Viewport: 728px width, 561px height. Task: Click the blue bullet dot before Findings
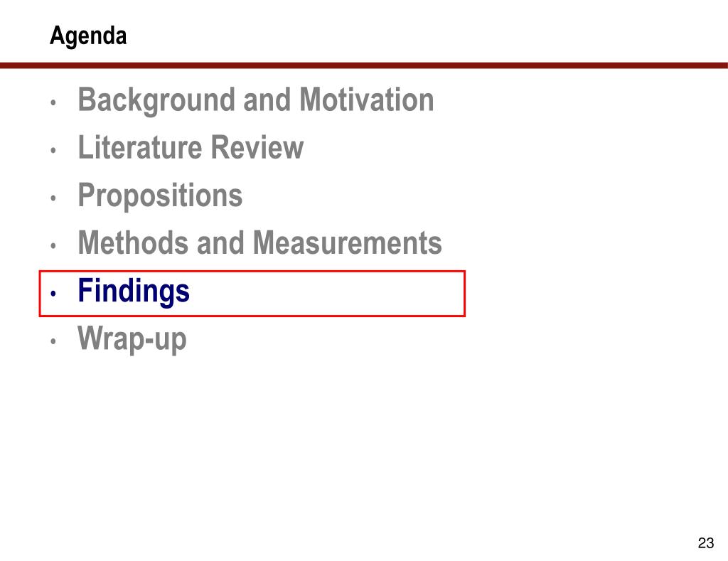tap(53, 294)
